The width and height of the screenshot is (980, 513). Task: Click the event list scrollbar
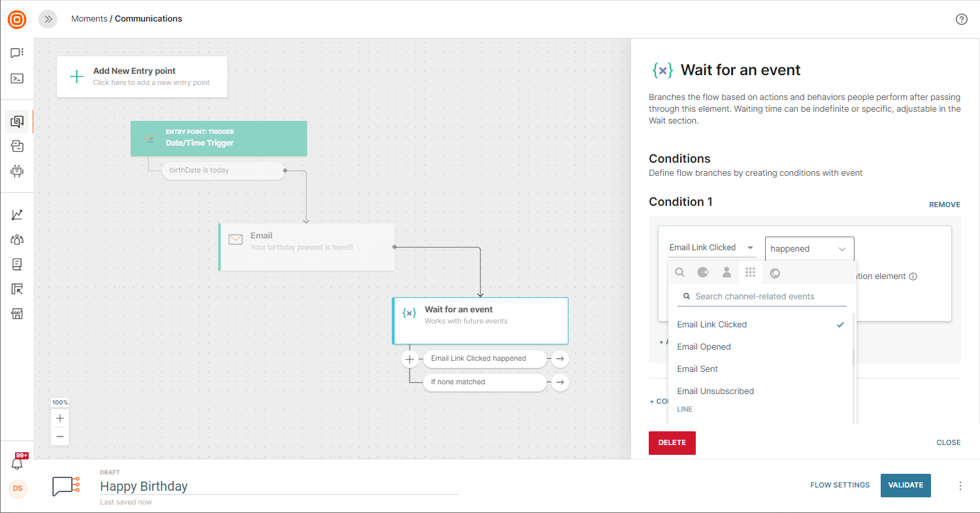pyautogui.click(x=853, y=358)
